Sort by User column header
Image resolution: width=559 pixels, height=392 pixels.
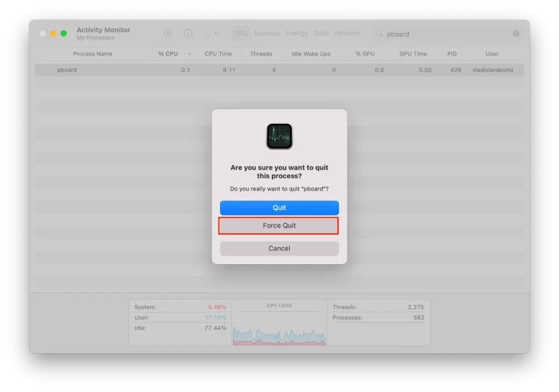coord(492,54)
